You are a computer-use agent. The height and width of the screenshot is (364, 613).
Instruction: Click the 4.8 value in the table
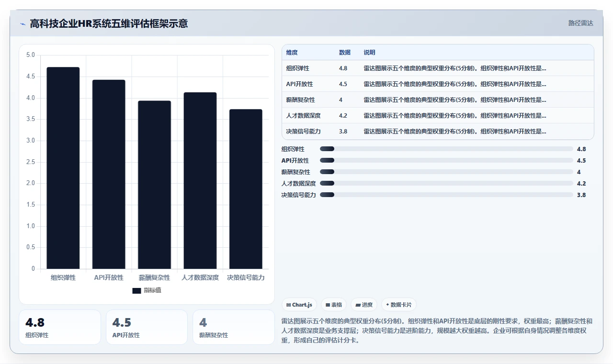click(343, 68)
